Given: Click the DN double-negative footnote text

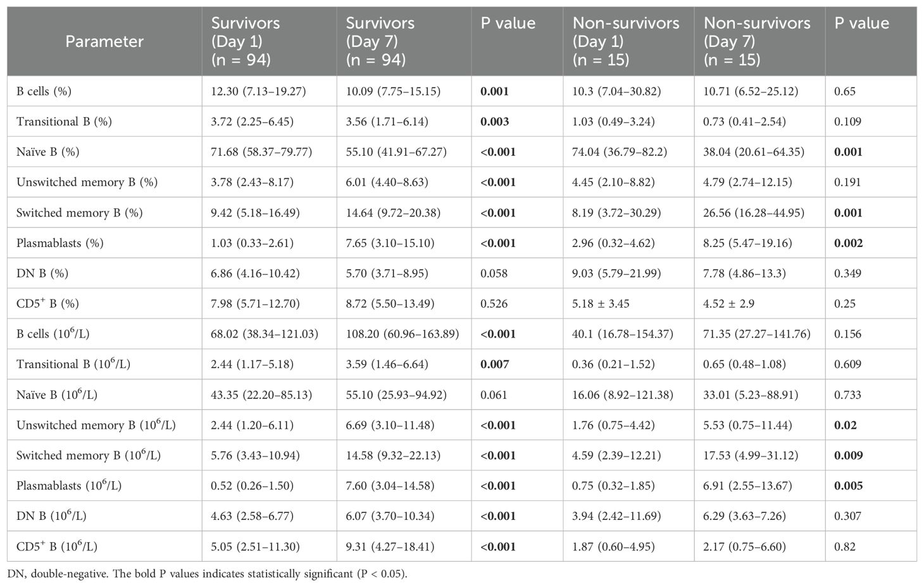Looking at the screenshot, I should coord(209,574).
